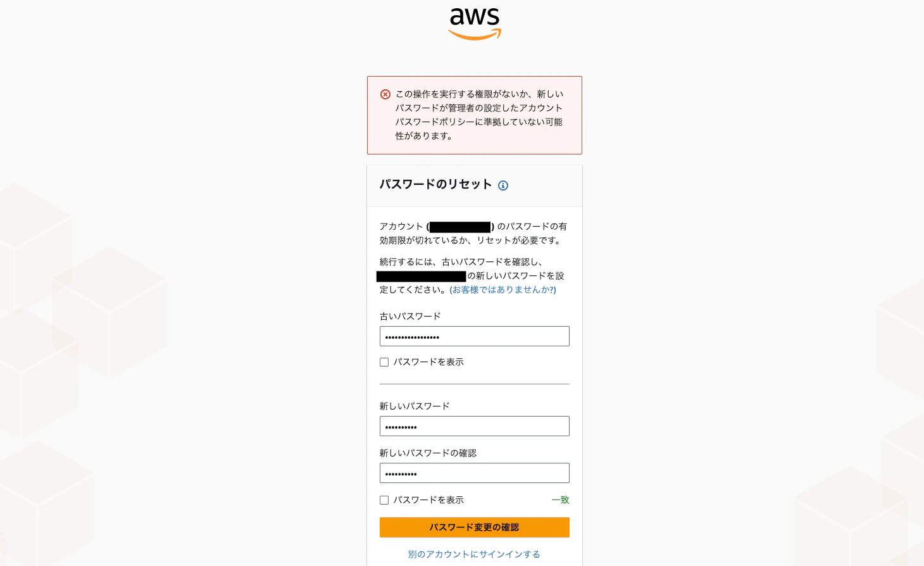Click the 続行するには instruction paragraph

pos(472,276)
